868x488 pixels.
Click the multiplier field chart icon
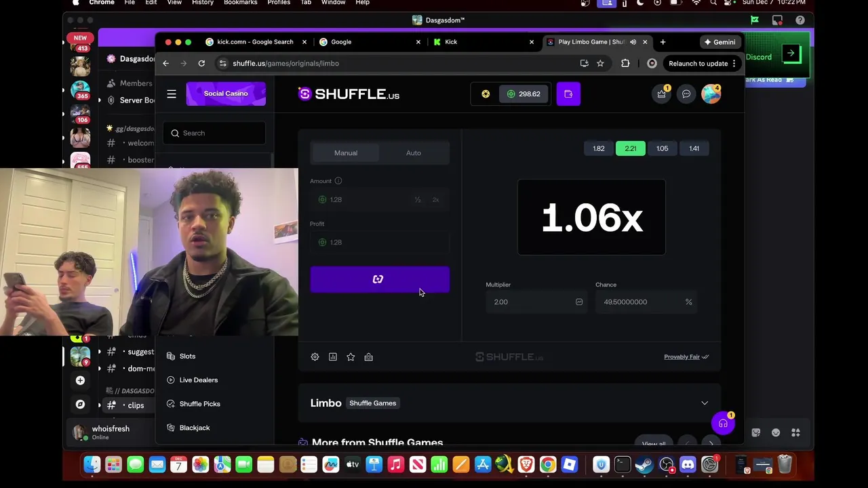click(x=579, y=302)
